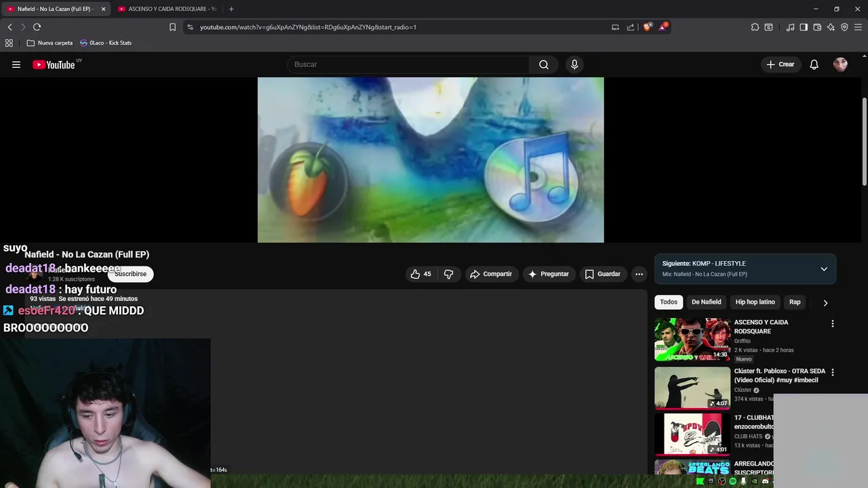The height and width of the screenshot is (488, 868).
Task: Select the De Nafield filter chip
Action: point(706,302)
